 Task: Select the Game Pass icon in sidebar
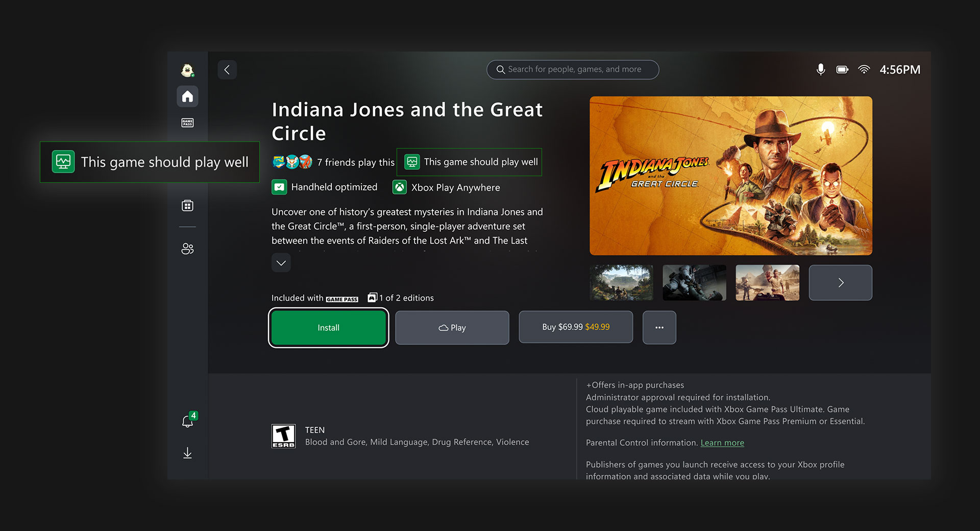point(187,123)
